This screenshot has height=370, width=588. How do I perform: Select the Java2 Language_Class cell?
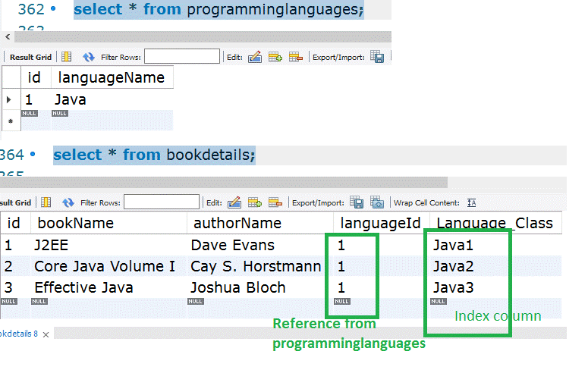point(495,267)
